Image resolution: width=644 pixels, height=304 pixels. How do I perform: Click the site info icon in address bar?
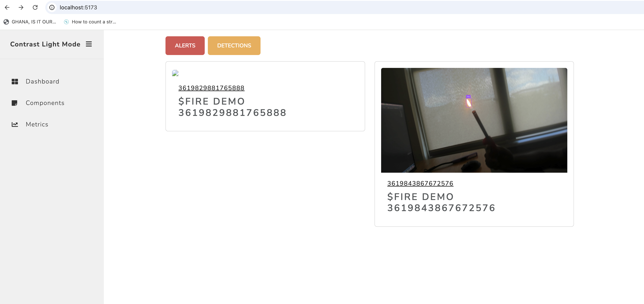(52, 7)
